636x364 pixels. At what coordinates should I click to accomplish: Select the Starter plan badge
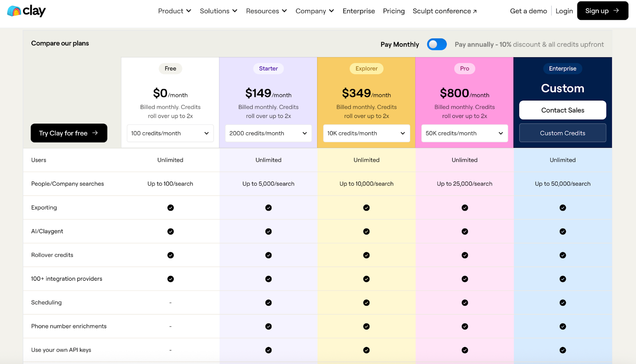click(268, 68)
